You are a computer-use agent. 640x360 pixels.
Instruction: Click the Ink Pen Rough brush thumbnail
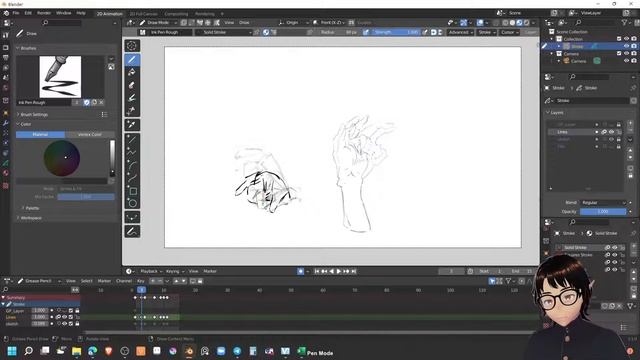click(x=60, y=77)
